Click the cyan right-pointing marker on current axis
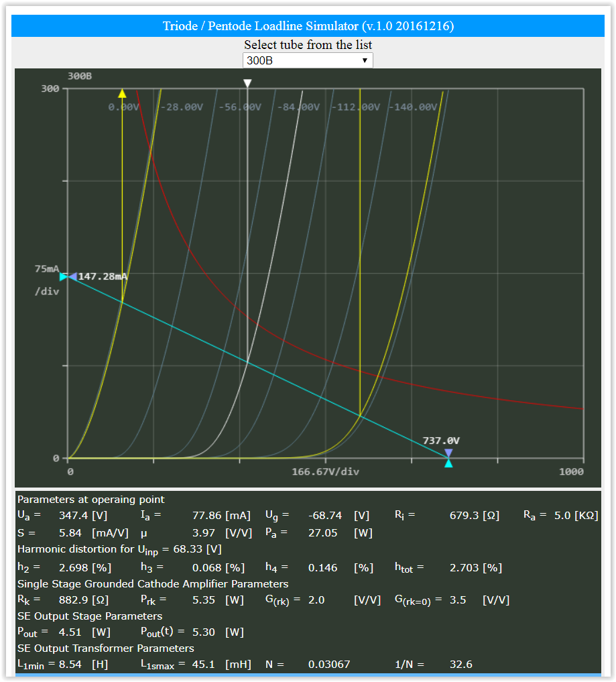This screenshot has width=616, height=682. pos(64,277)
